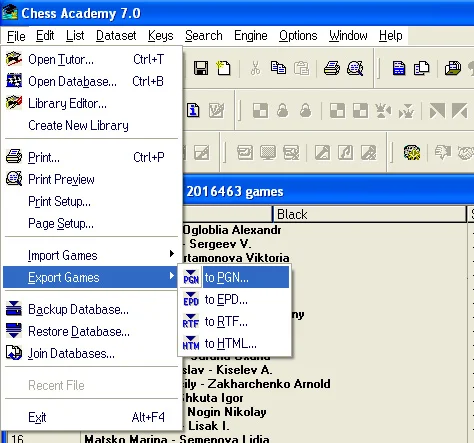
Task: Choose Exit from the File menu
Action: tap(91, 417)
